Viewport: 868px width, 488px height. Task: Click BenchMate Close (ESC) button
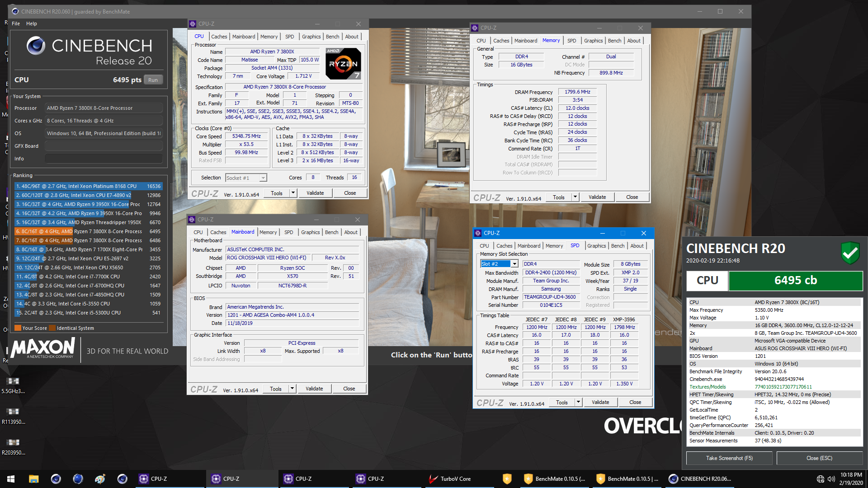819,458
